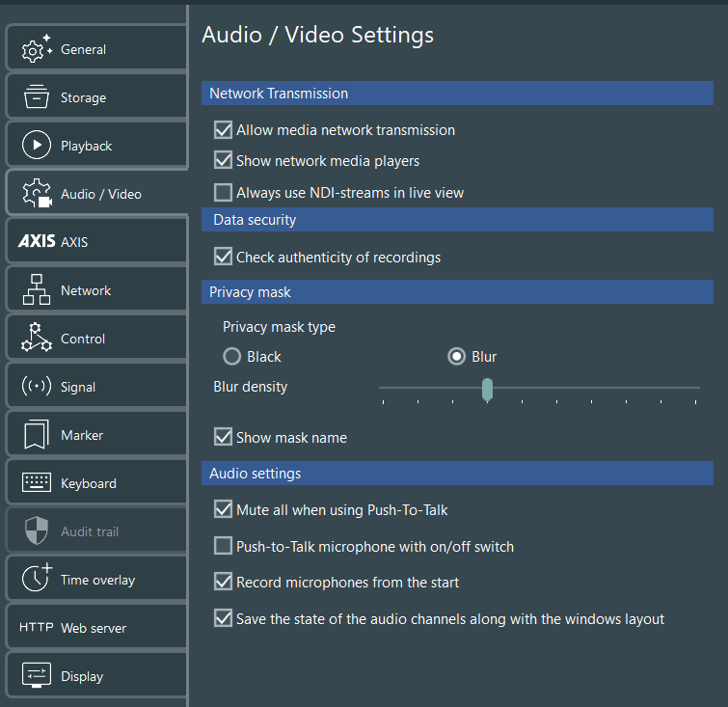Open Control settings via its icon
The width and height of the screenshot is (728, 707).
click(x=37, y=339)
